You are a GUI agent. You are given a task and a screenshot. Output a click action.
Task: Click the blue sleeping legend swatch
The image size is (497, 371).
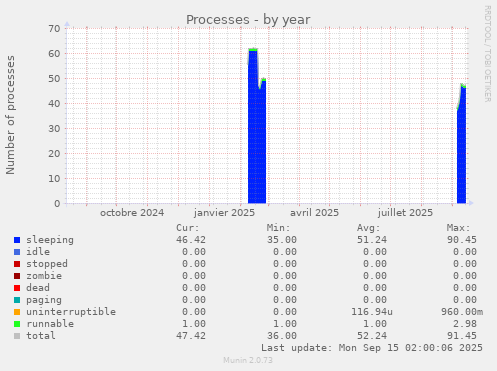coord(17,240)
